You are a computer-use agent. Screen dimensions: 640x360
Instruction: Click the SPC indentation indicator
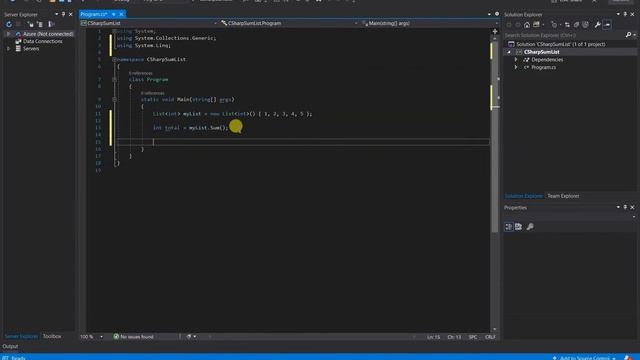tap(473, 337)
